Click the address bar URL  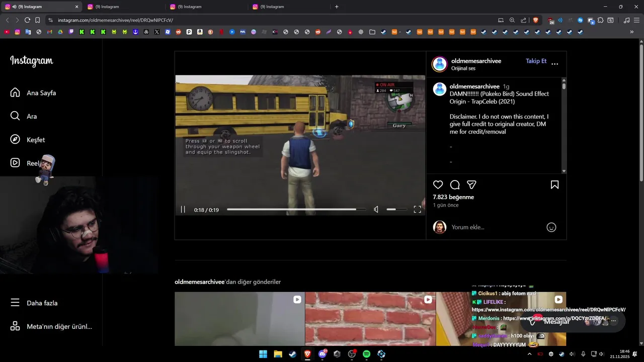(115, 20)
